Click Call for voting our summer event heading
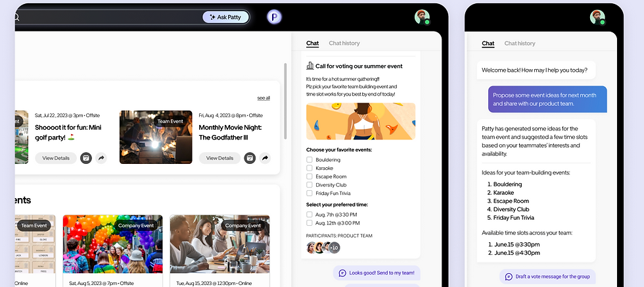Image resolution: width=644 pixels, height=287 pixels. click(359, 66)
